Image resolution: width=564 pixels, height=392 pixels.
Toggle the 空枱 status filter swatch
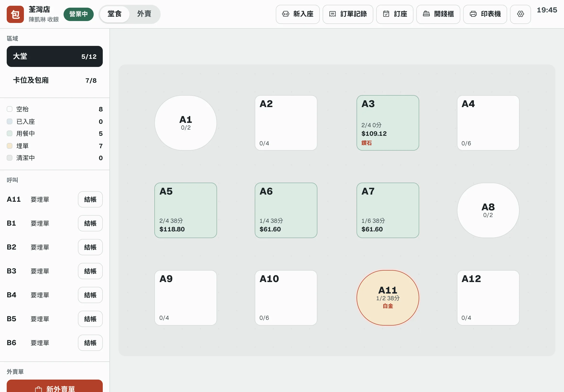[10, 109]
